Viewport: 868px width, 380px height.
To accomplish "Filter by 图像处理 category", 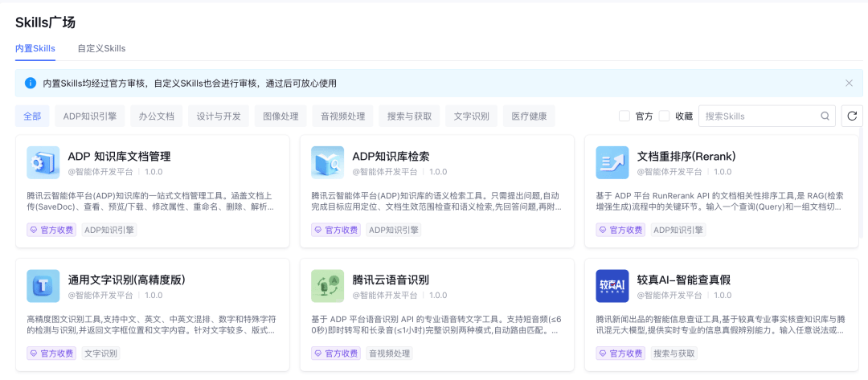I will 280,116.
